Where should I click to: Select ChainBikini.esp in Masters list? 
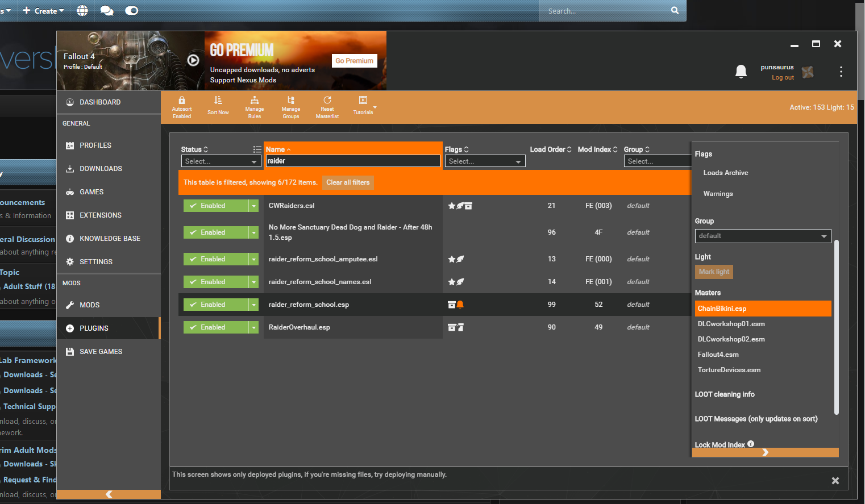tap(763, 309)
